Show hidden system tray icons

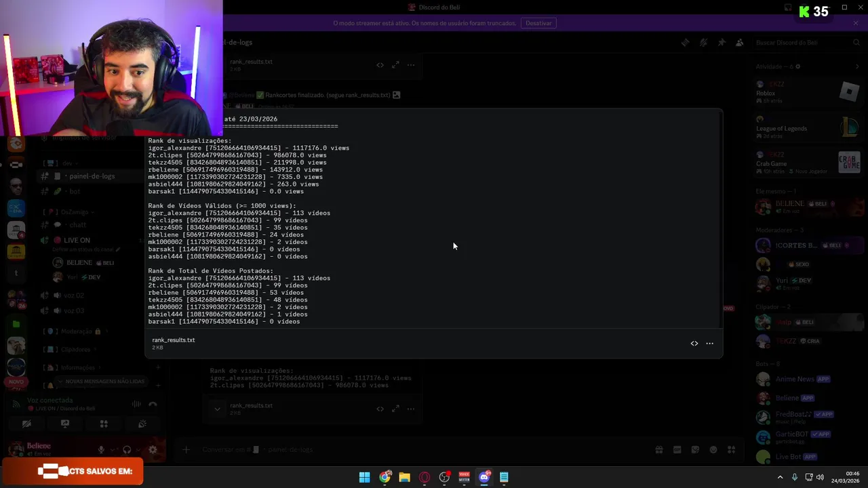tap(780, 477)
